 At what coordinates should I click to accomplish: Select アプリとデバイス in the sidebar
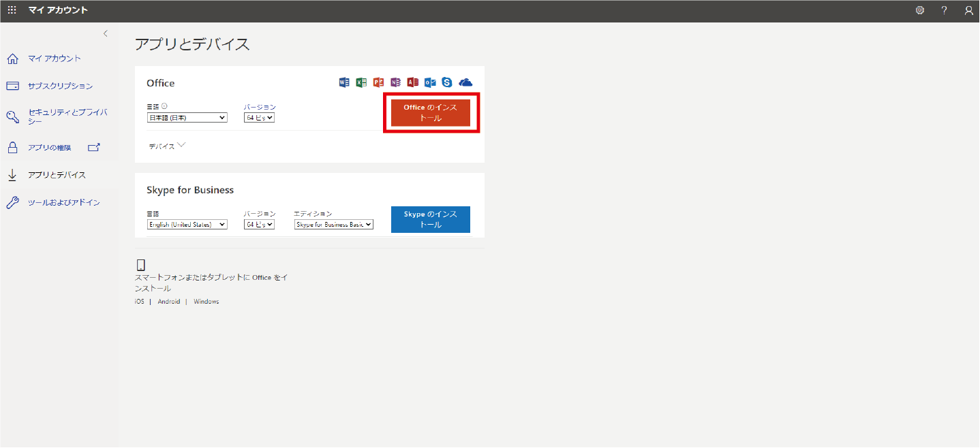[x=57, y=175]
